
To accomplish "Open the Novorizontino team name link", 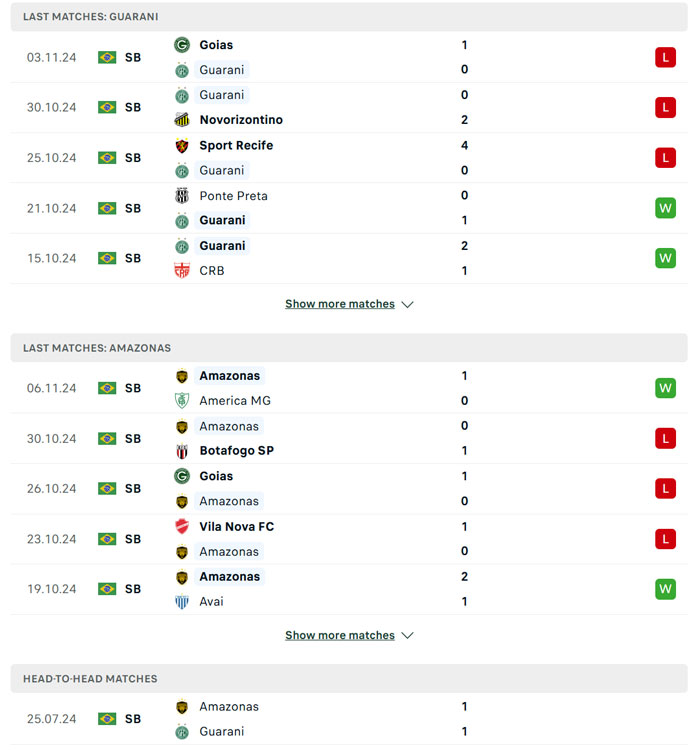I will [x=241, y=120].
